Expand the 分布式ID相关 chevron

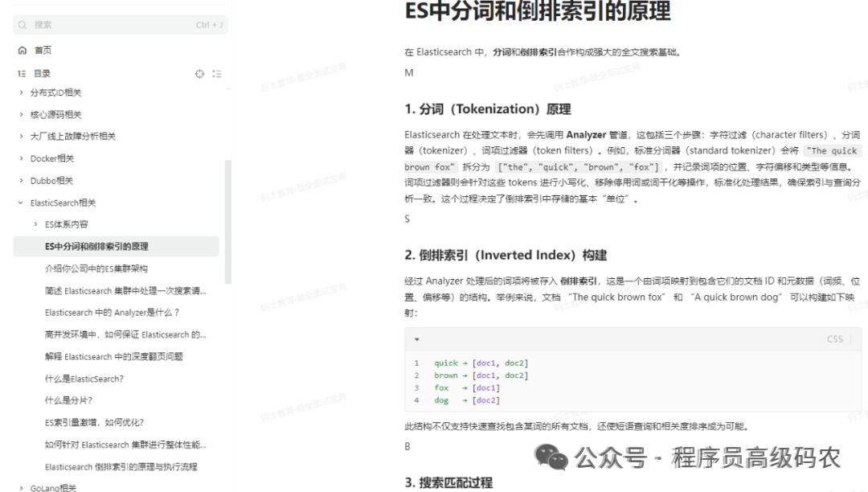pos(19,92)
